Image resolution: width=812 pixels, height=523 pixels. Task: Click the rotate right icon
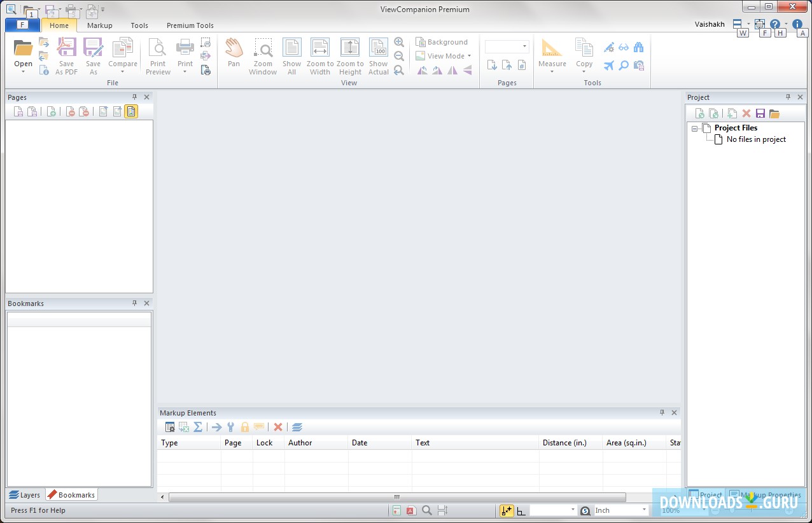coord(437,70)
